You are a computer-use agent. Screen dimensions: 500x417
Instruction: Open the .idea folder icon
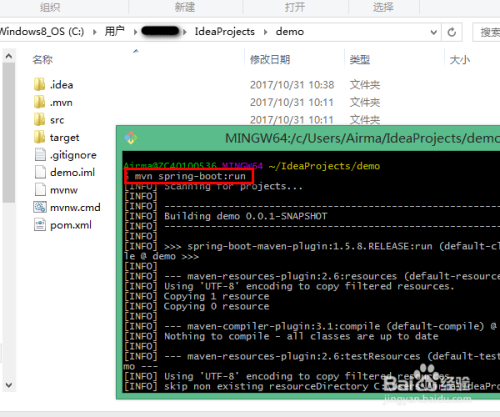[39, 84]
